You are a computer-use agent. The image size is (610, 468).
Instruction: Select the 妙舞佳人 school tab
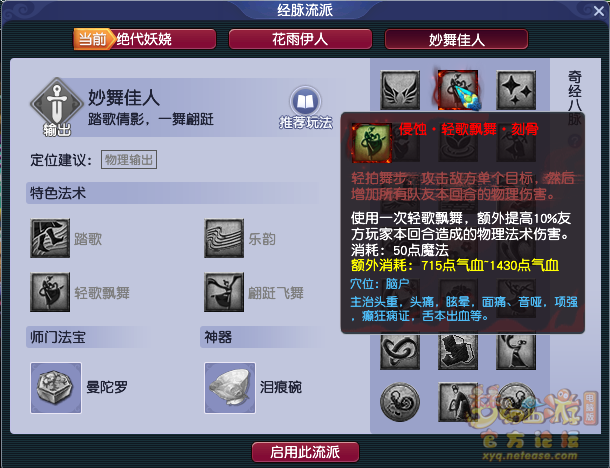pos(456,39)
